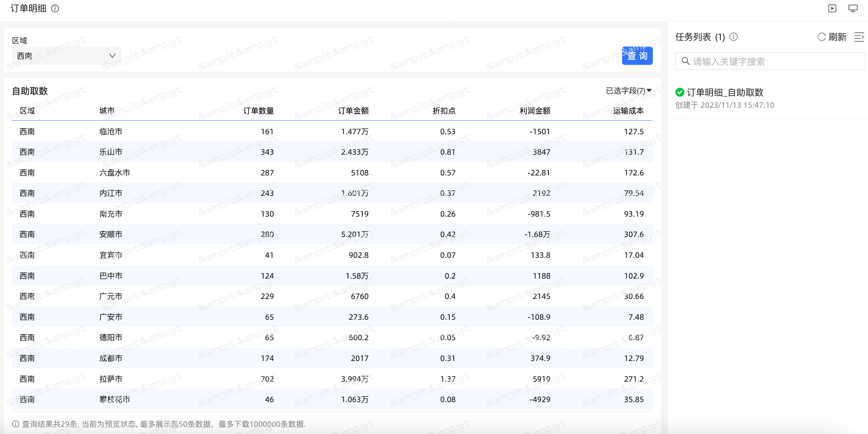Click profit -108.9 in 广安市 row
Viewport: 868px width, 434px height.
539,317
